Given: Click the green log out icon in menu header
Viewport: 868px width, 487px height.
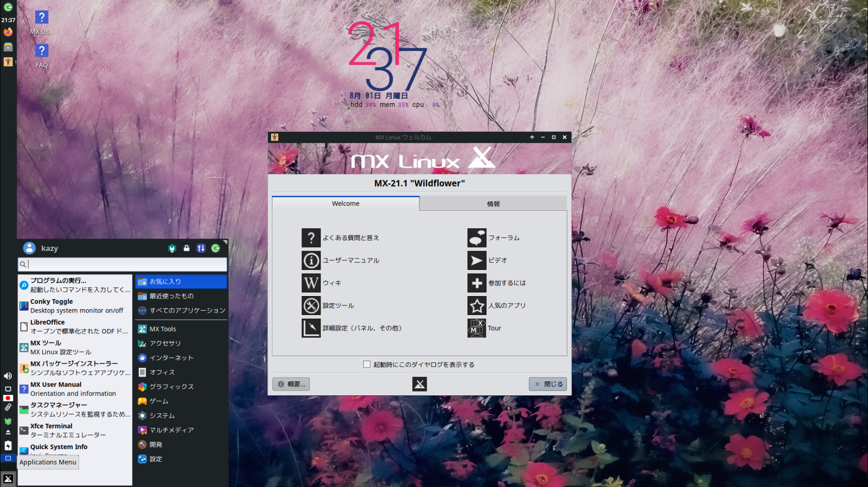Looking at the screenshot, I should (215, 249).
